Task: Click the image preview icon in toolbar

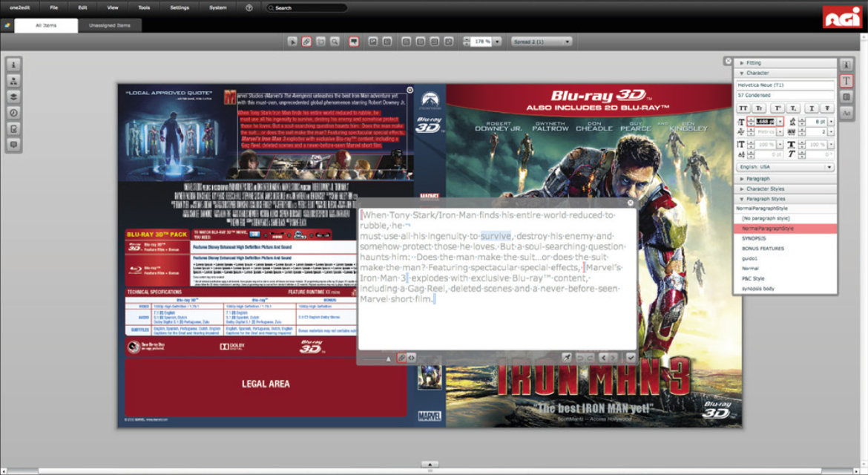Action: pyautogui.click(x=373, y=42)
